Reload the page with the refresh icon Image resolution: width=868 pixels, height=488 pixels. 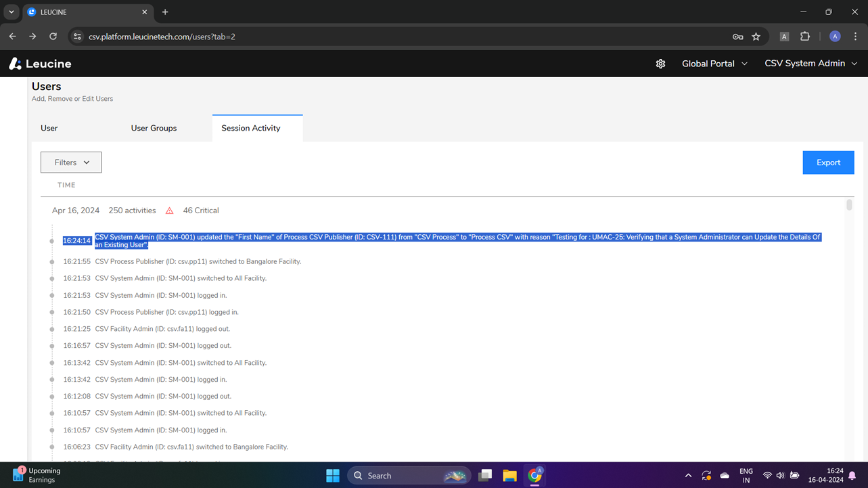pos(53,37)
